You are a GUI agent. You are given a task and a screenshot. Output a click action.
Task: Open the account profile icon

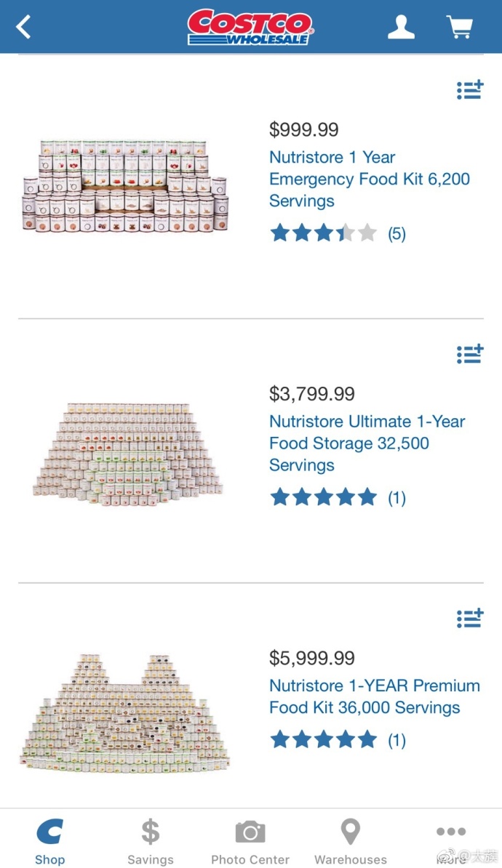coord(400,27)
